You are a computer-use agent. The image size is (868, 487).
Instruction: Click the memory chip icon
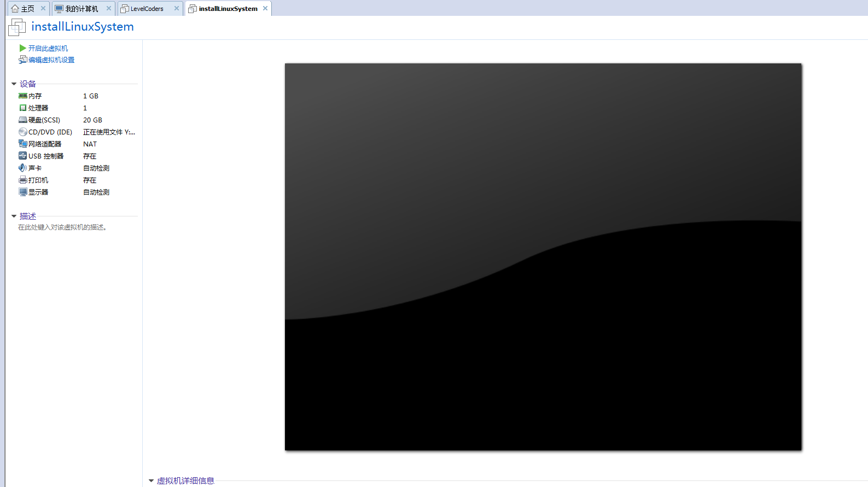pos(22,96)
